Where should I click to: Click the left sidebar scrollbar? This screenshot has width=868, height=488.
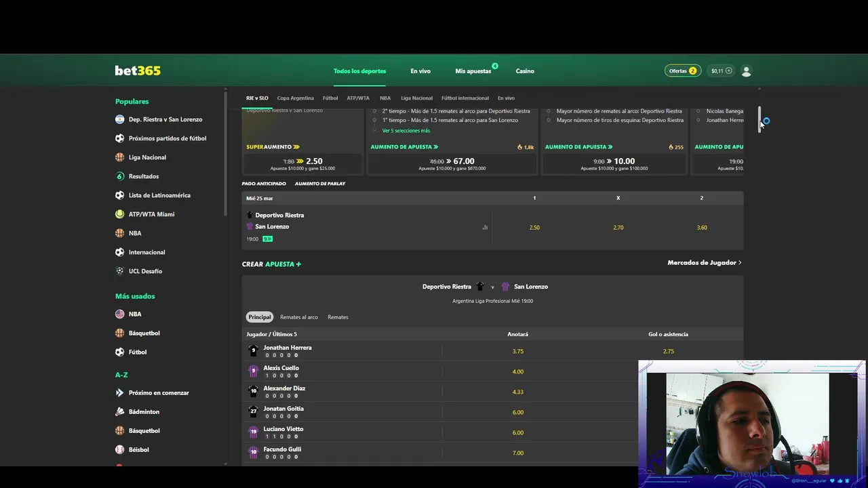click(226, 152)
